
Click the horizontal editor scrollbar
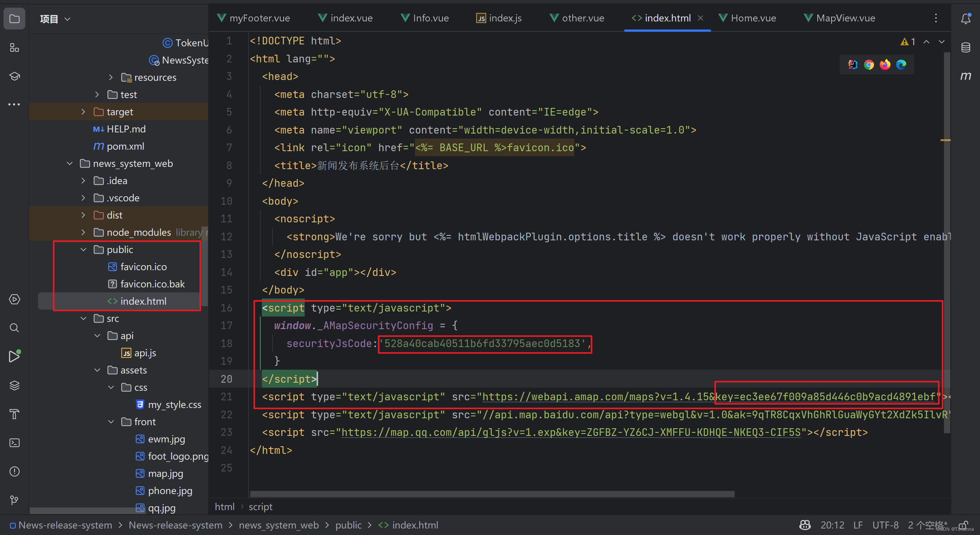(x=492, y=494)
